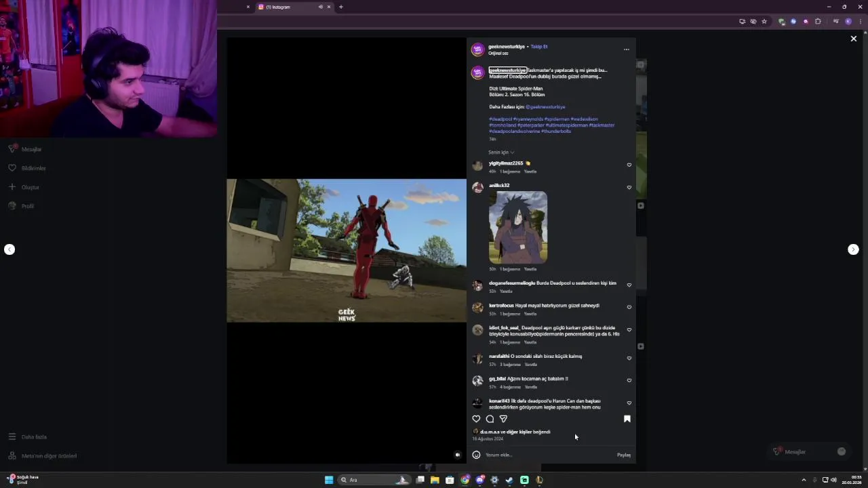Screen dimensions: 868x488
Task: Expand the Senin için comment sort dropdown
Action: tap(501, 152)
